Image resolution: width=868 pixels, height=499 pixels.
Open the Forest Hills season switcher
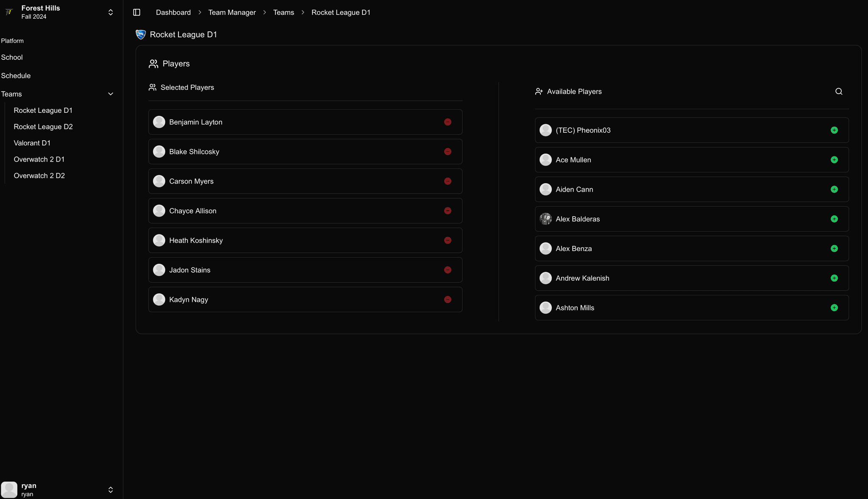(111, 12)
